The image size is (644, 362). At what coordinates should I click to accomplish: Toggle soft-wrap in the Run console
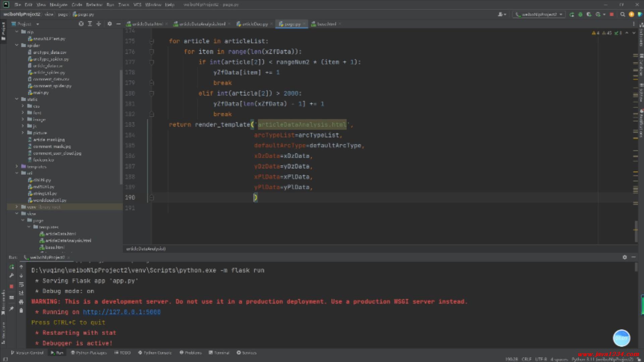click(21, 285)
